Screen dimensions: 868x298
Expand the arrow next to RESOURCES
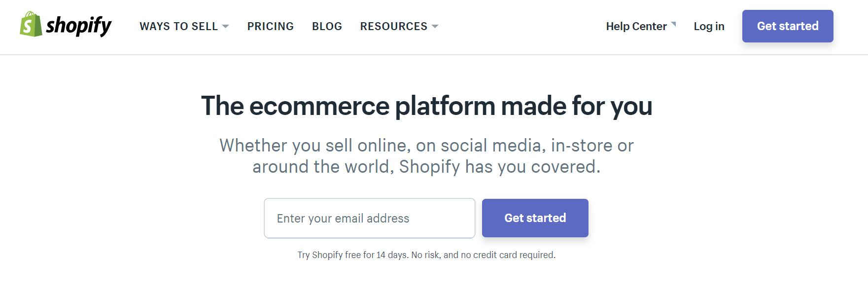[435, 26]
